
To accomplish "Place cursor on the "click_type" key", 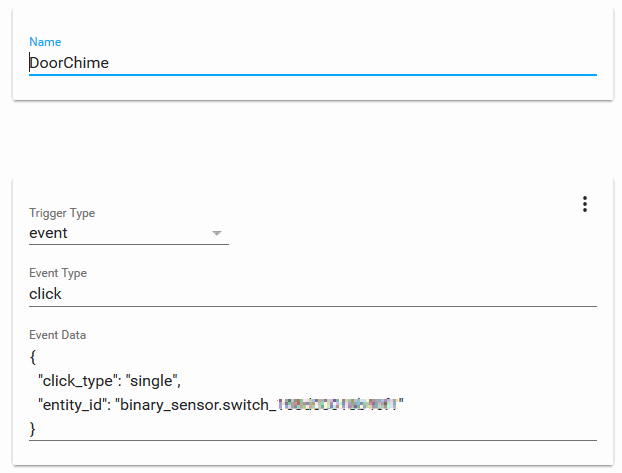I will pyautogui.click(x=78, y=381).
